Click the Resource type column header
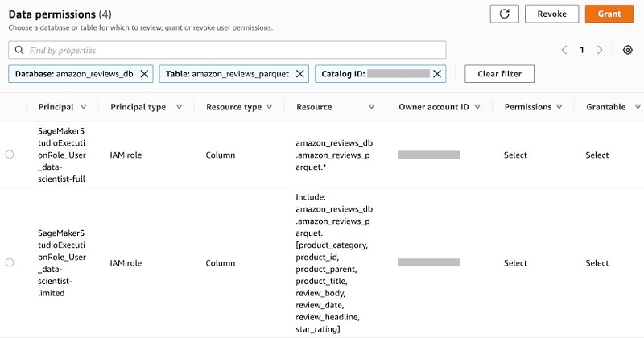The image size is (644, 338). pos(233,107)
